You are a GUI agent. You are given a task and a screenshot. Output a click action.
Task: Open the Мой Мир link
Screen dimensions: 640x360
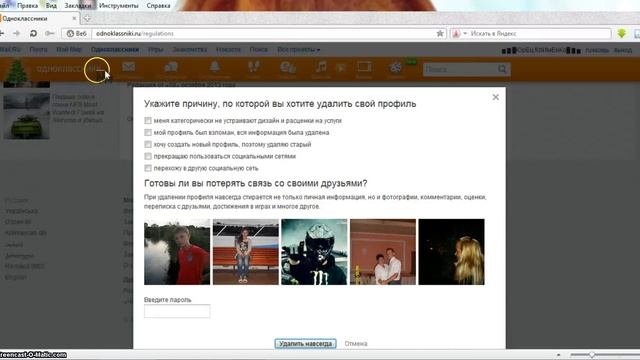point(69,49)
